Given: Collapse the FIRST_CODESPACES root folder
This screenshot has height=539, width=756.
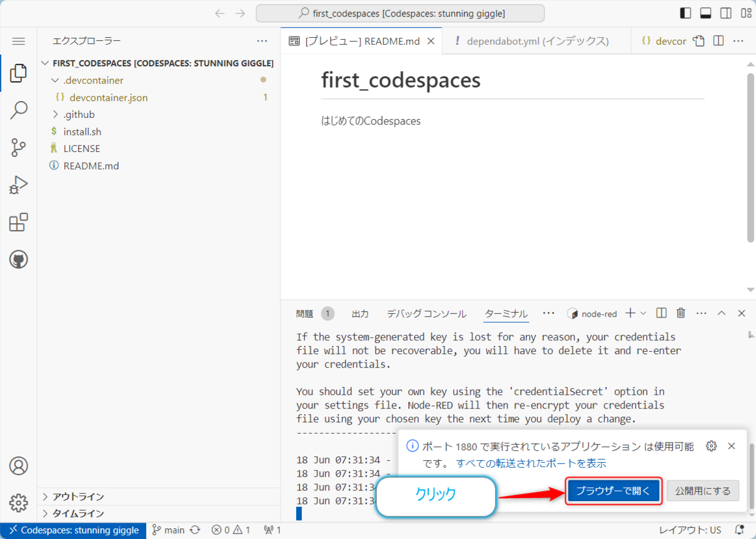Looking at the screenshot, I should click(x=45, y=63).
